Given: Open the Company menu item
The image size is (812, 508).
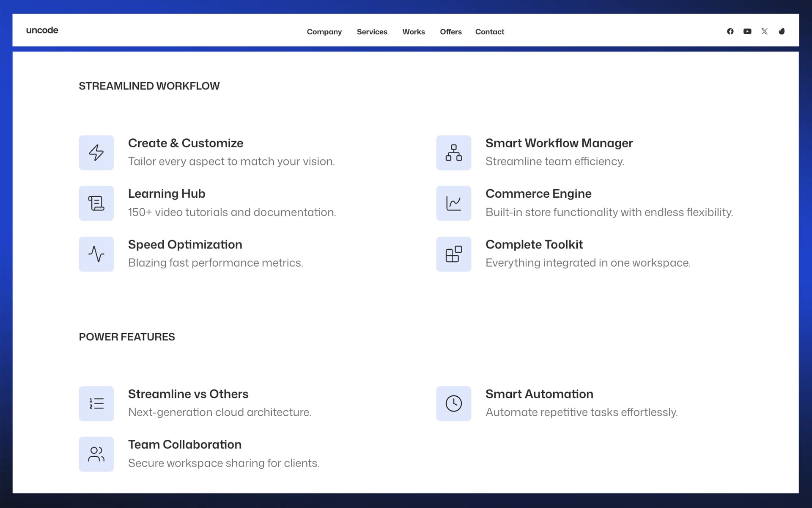Looking at the screenshot, I should [324, 32].
